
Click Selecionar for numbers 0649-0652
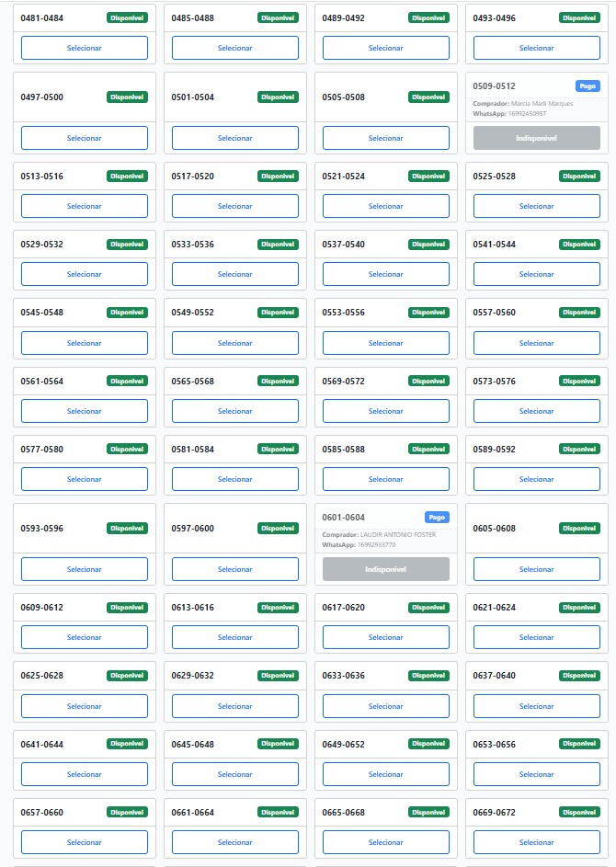pos(385,774)
